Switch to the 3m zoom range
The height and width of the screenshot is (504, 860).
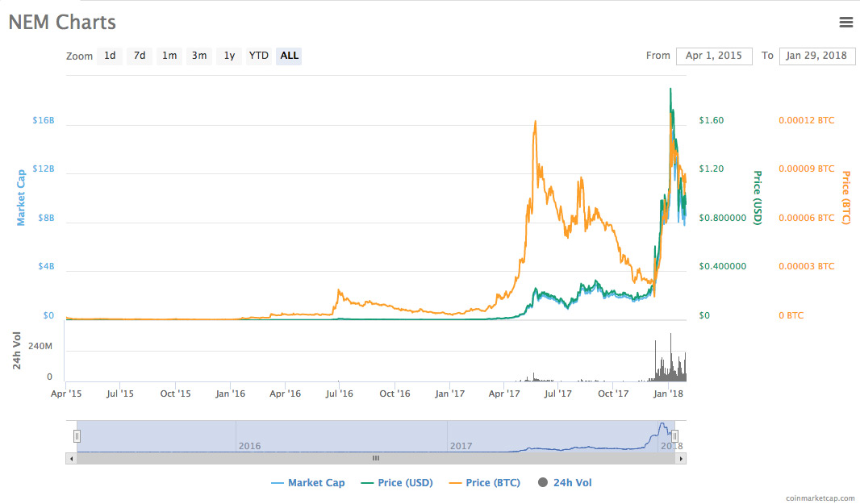[x=199, y=56]
